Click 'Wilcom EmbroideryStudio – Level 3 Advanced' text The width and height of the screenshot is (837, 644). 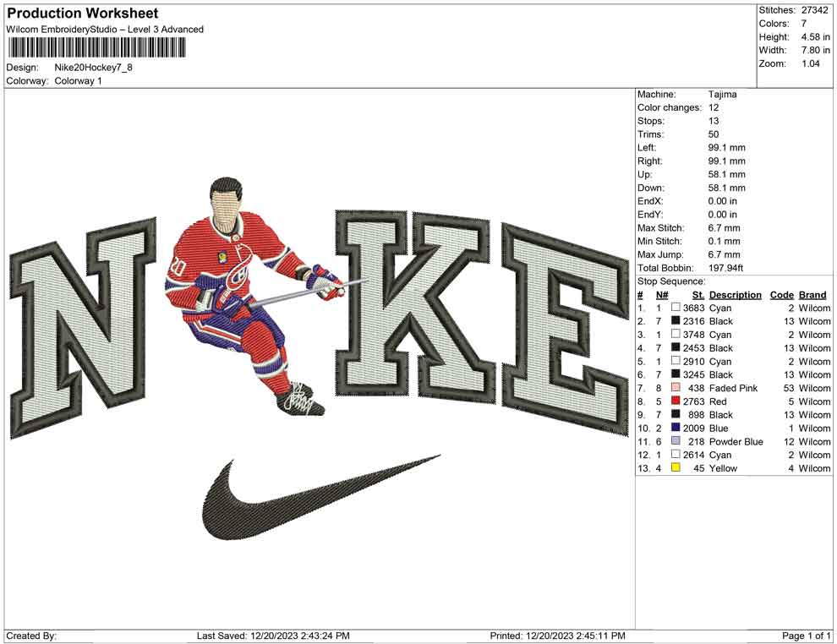pos(105,30)
